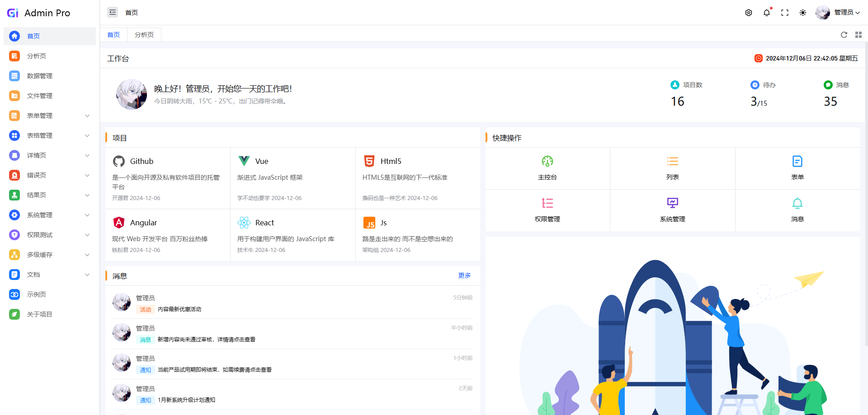
Task: Click the header user avatar image
Action: point(823,13)
